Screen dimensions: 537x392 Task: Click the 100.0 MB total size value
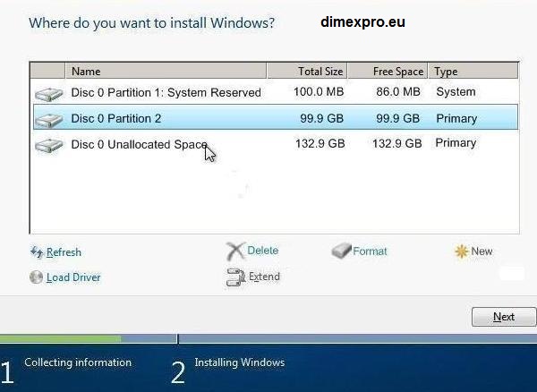[x=319, y=92]
